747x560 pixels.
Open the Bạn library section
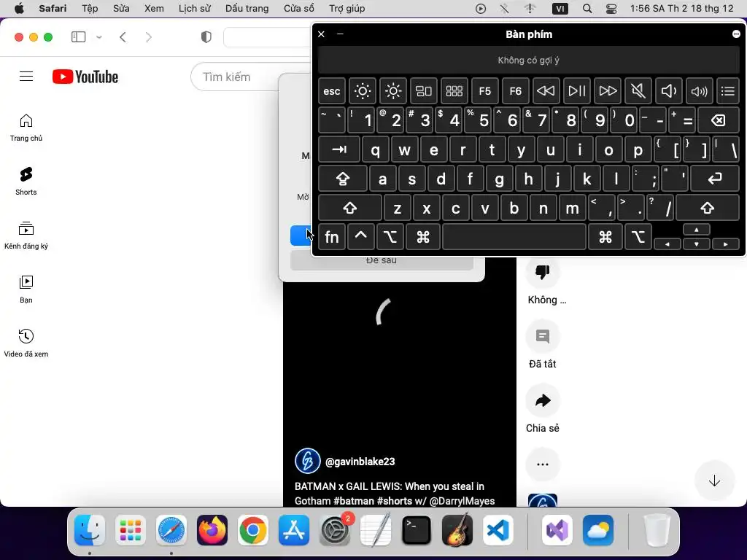[x=26, y=289]
